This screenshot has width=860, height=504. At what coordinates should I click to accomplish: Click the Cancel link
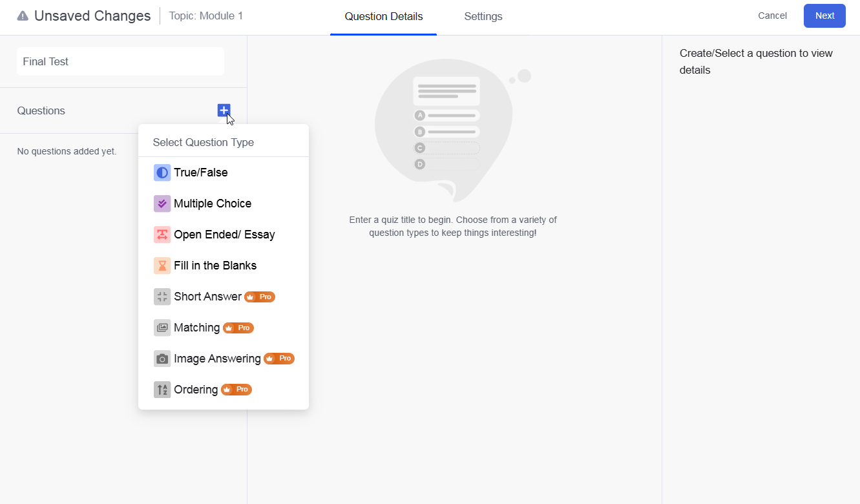pyautogui.click(x=772, y=16)
